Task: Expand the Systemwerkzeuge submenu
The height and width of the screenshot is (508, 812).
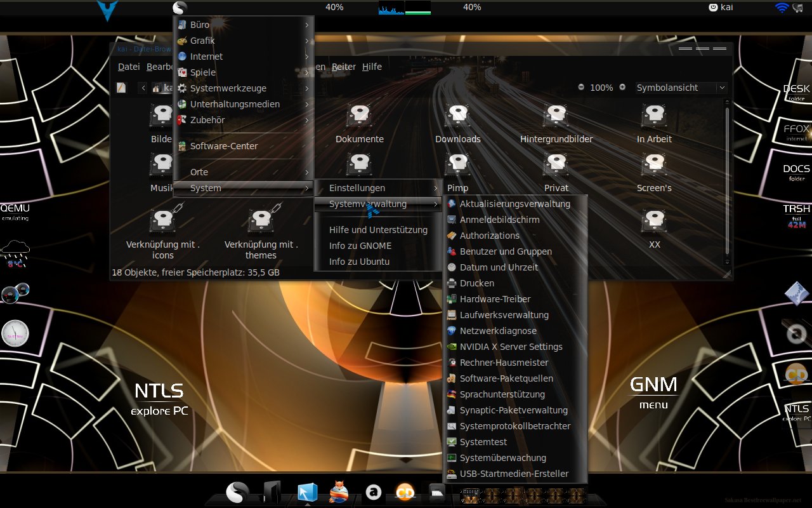Action: [244, 88]
